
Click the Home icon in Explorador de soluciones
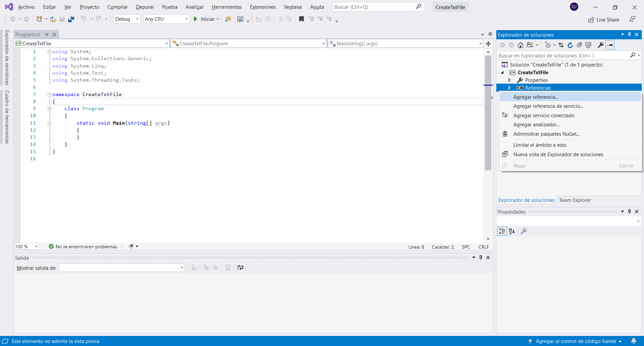(520, 45)
